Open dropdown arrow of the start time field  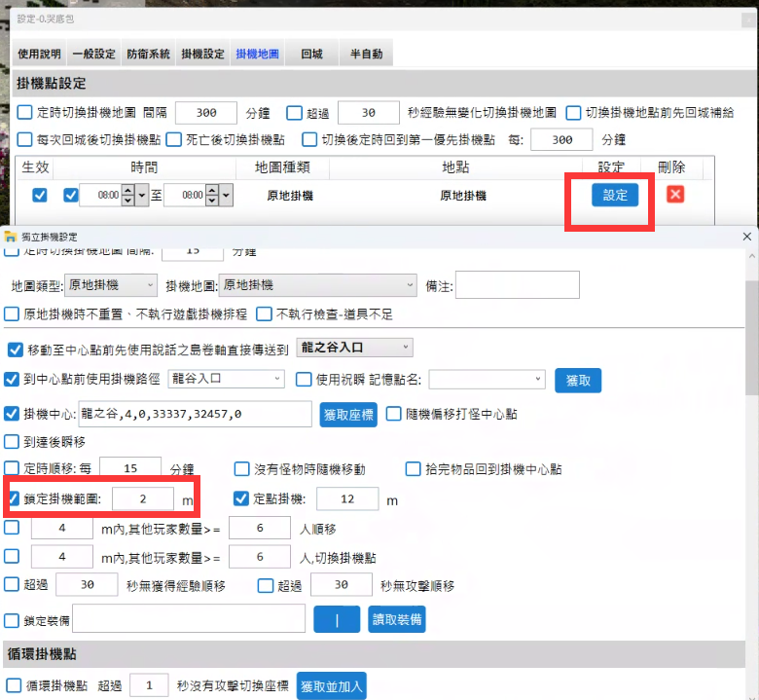(x=143, y=195)
